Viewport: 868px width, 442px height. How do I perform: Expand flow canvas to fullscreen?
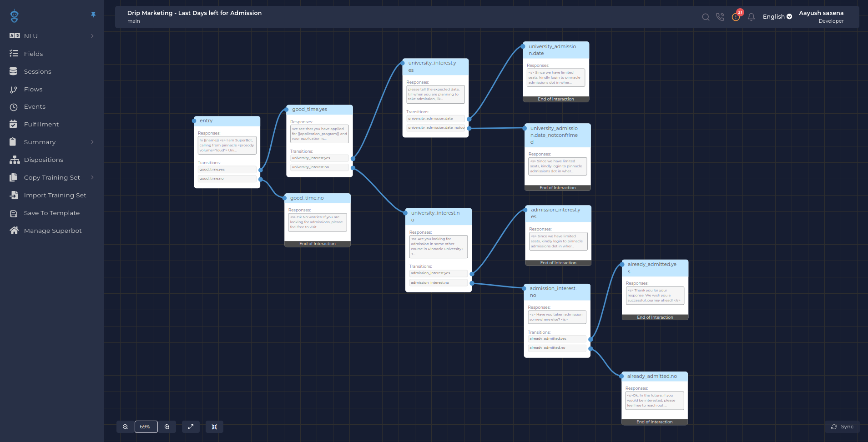[x=191, y=427]
